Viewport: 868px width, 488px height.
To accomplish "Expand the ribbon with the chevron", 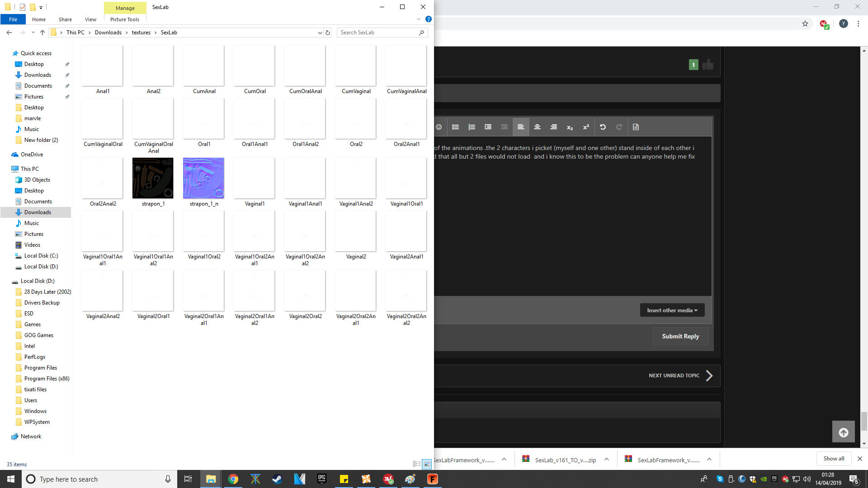I will pyautogui.click(x=418, y=19).
